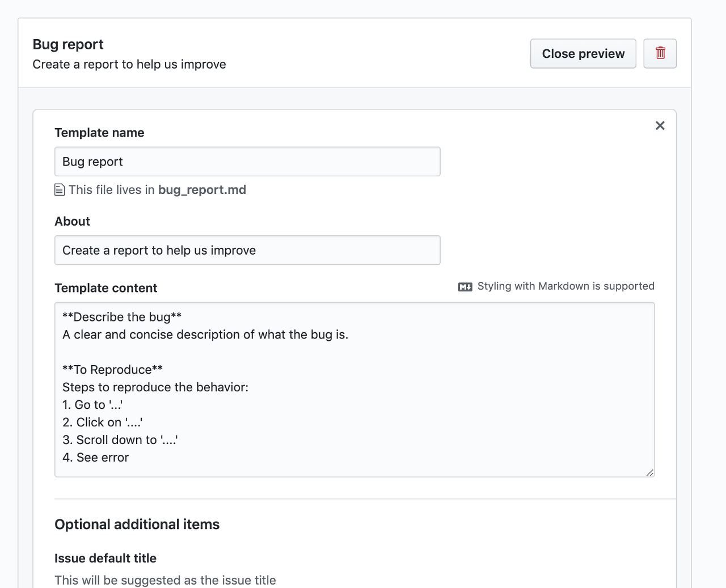The image size is (726, 588).
Task: Click '3. Scroll down to' line in the template
Action: click(x=120, y=440)
